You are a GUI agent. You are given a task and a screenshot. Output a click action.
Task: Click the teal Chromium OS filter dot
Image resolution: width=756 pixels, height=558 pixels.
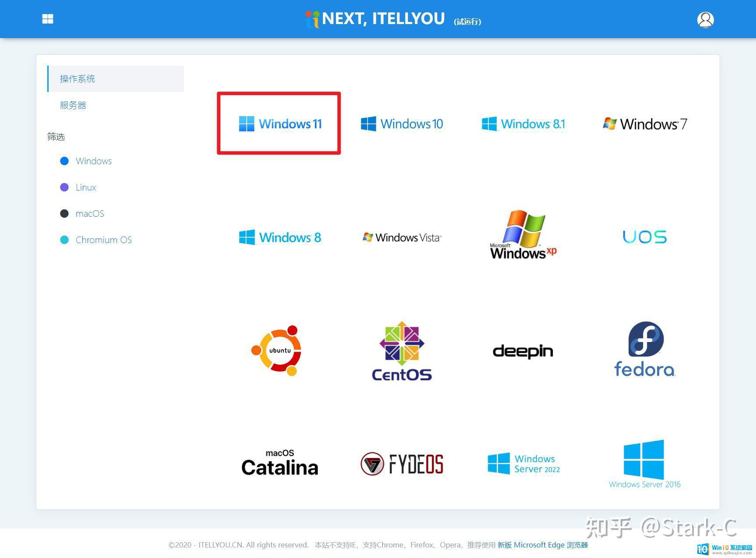[x=64, y=240]
